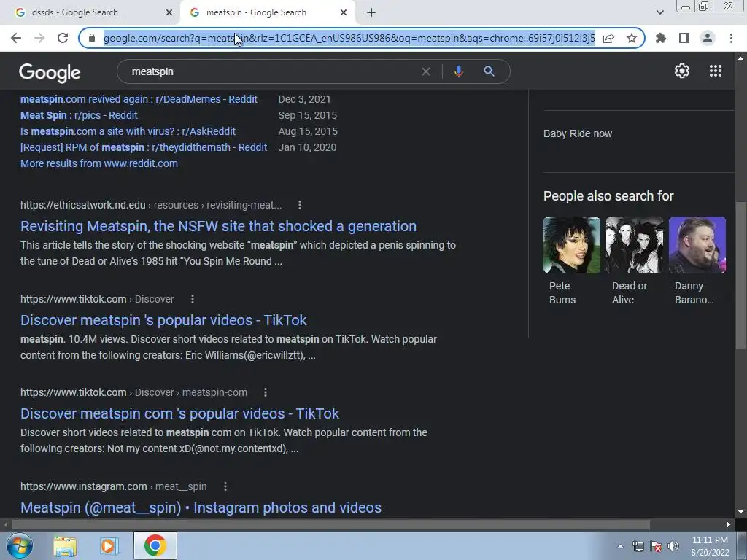Open Google quick settings gear

click(682, 71)
